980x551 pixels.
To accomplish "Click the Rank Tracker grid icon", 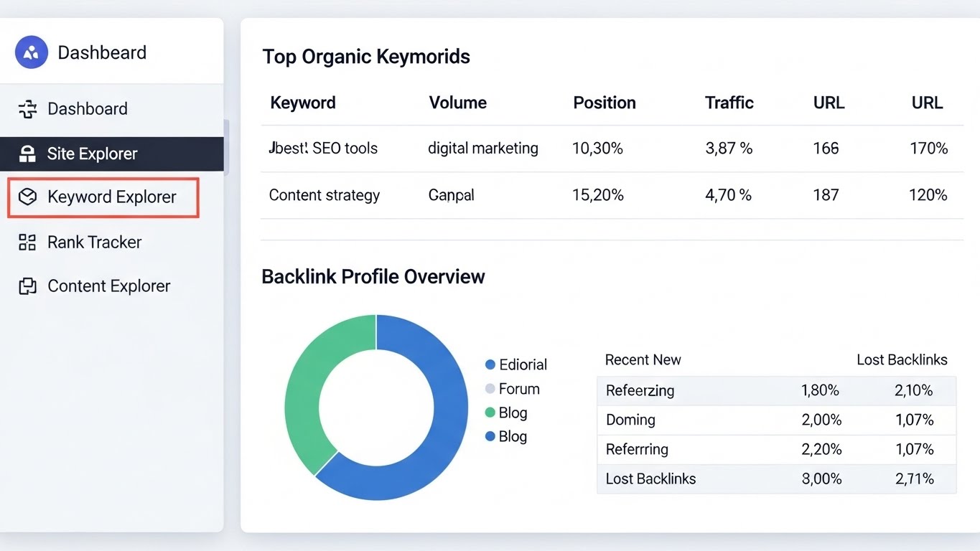I will 27,242.
